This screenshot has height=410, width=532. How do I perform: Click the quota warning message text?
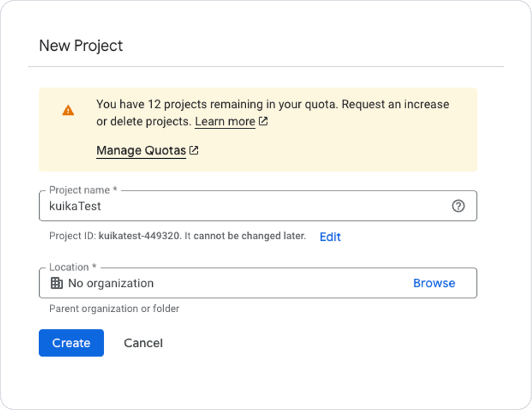(x=273, y=104)
